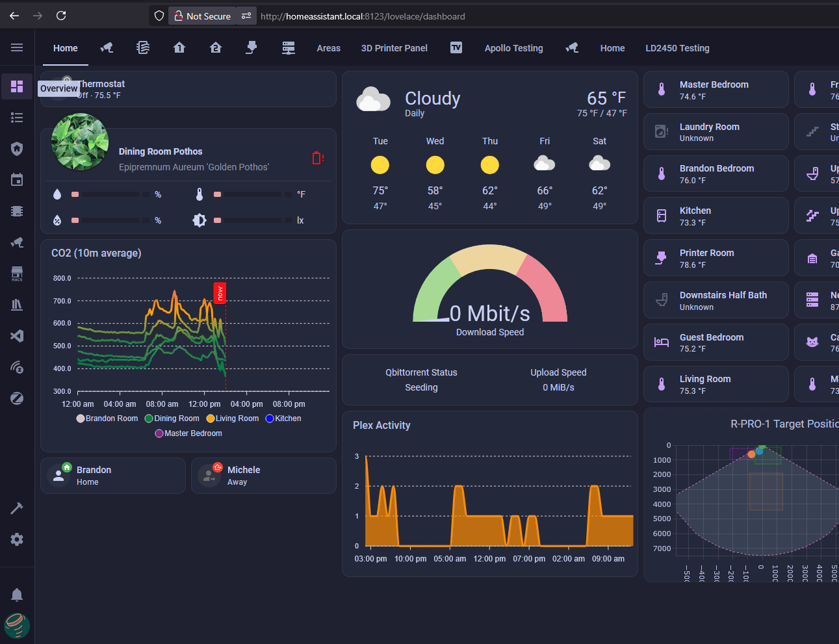Click the Michele person card
This screenshot has height=644, width=839.
coord(263,476)
